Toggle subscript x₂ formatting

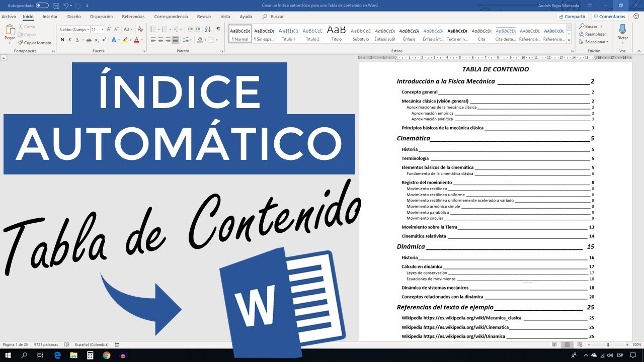[96, 40]
